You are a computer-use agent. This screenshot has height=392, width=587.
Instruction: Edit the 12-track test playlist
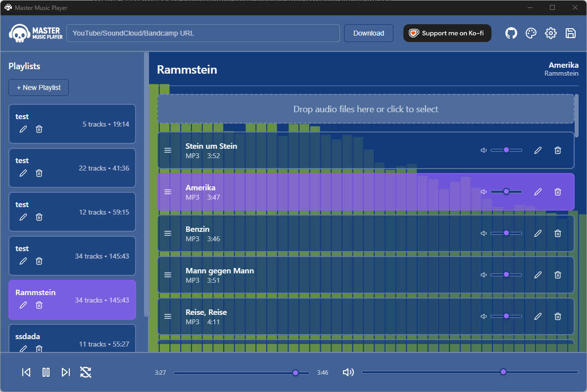click(23, 217)
